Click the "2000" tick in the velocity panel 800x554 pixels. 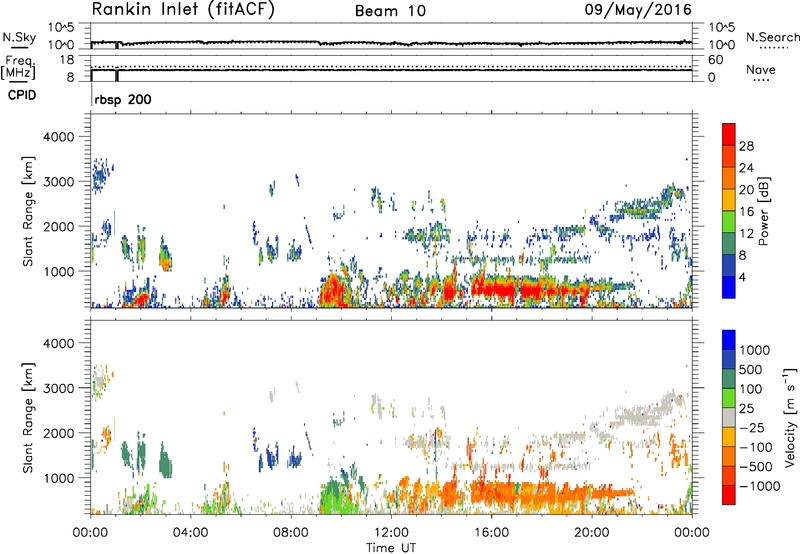pyautogui.click(x=59, y=433)
